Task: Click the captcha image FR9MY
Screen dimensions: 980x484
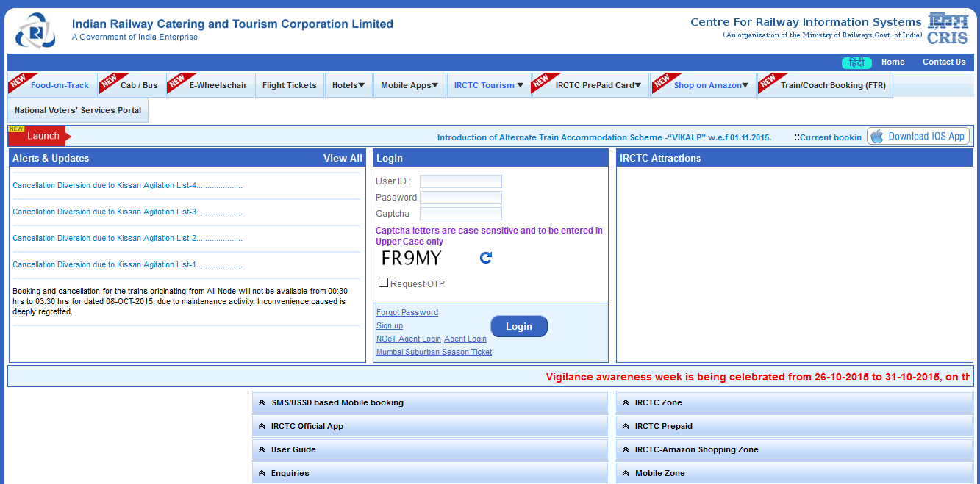Action: point(412,259)
